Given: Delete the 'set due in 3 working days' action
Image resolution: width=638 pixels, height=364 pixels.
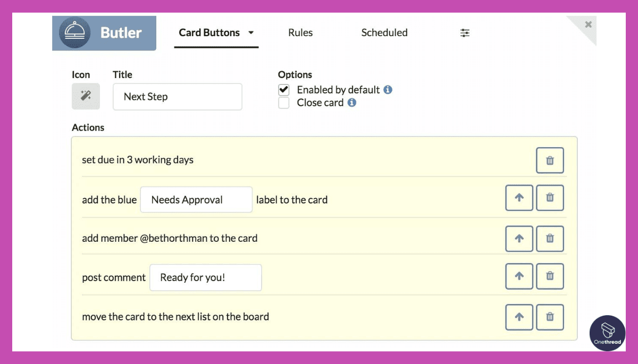Looking at the screenshot, I should [x=550, y=160].
